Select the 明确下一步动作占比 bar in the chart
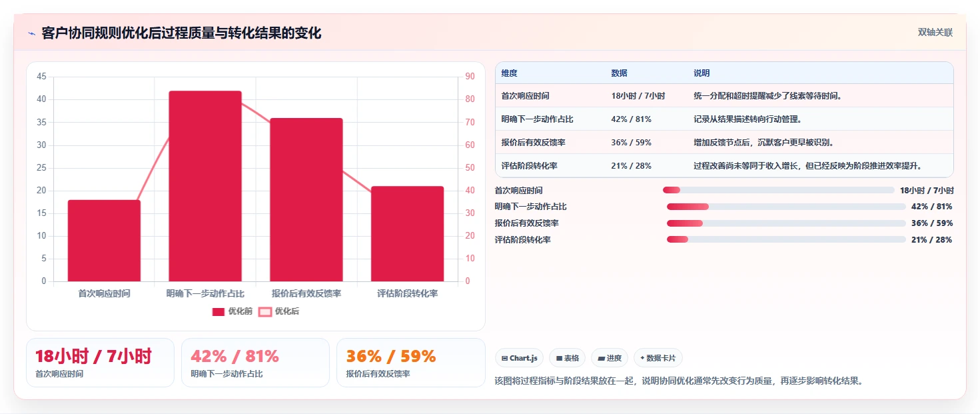980x414 pixels. tap(205, 186)
